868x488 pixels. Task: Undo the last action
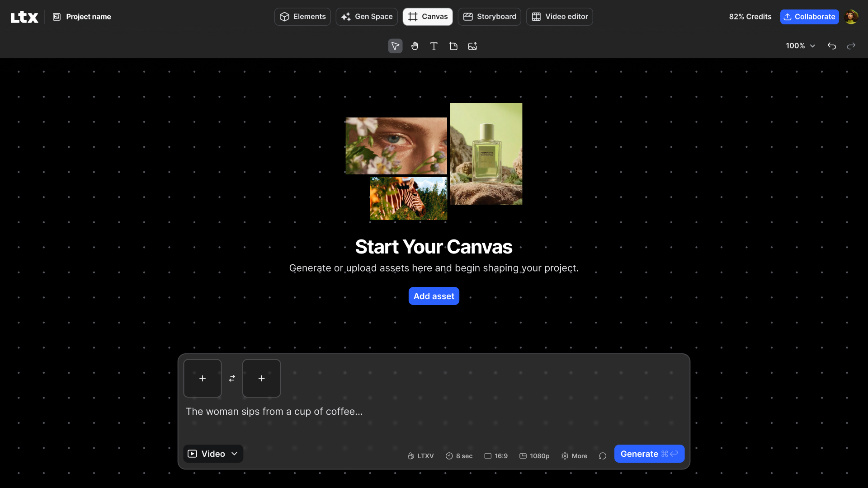832,46
